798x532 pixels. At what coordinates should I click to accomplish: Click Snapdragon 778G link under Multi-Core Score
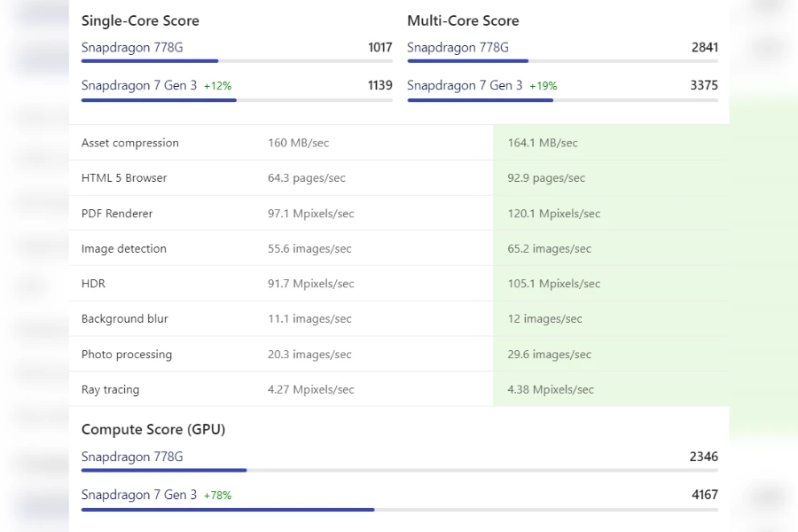[x=458, y=48]
